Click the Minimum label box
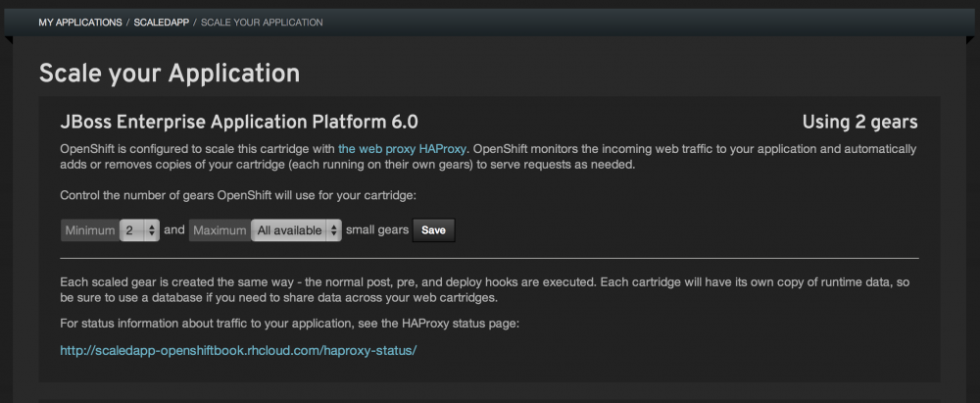The height and width of the screenshot is (403, 980). click(89, 230)
